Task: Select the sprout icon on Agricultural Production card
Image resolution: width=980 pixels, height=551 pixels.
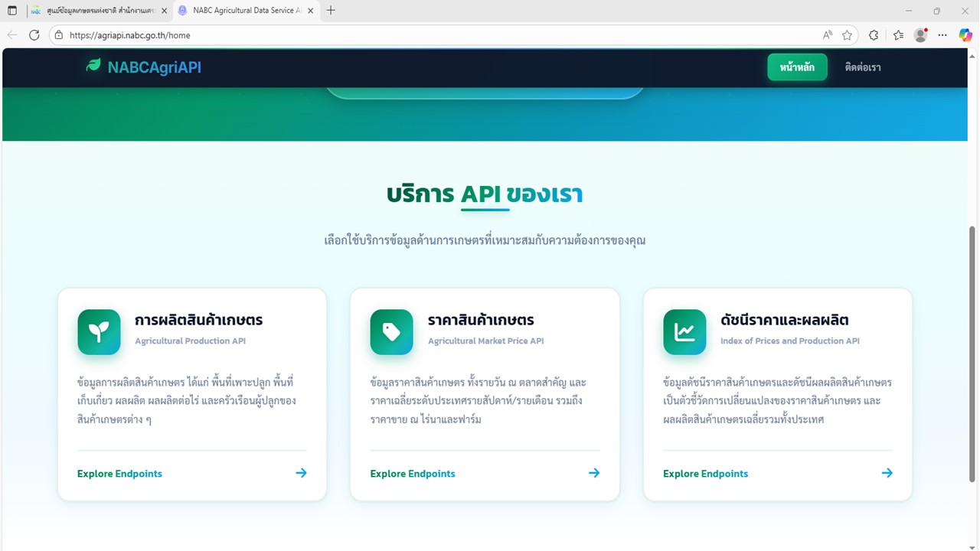Action: click(x=99, y=332)
